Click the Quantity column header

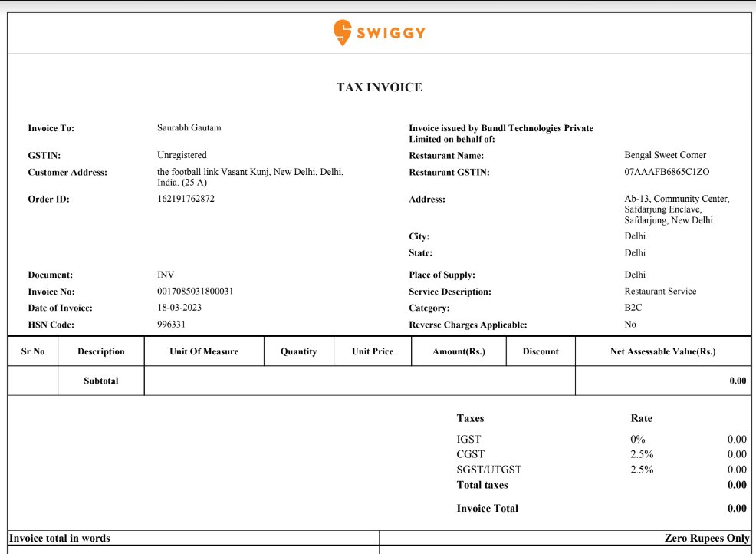click(298, 351)
